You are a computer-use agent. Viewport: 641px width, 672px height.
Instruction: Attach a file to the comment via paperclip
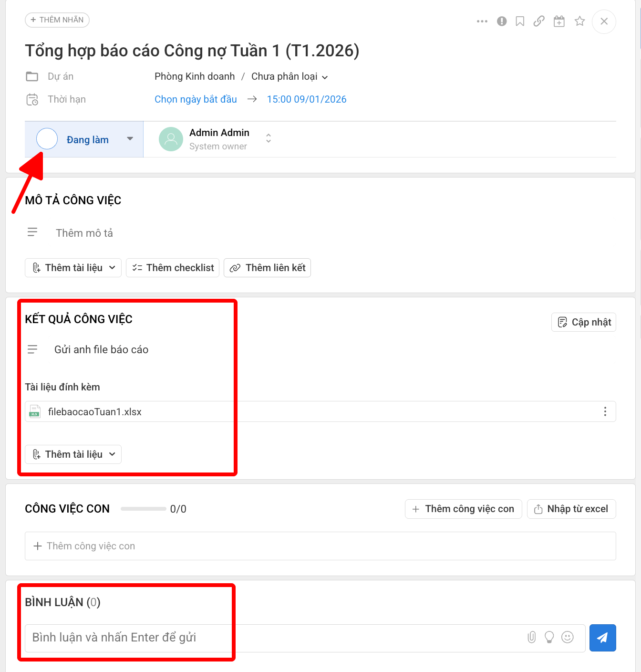tap(531, 638)
